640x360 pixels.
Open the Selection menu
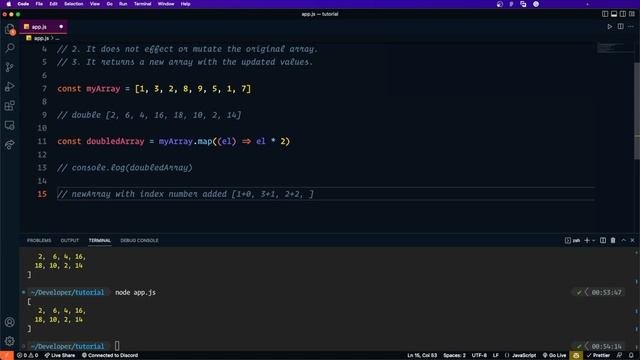click(73, 4)
